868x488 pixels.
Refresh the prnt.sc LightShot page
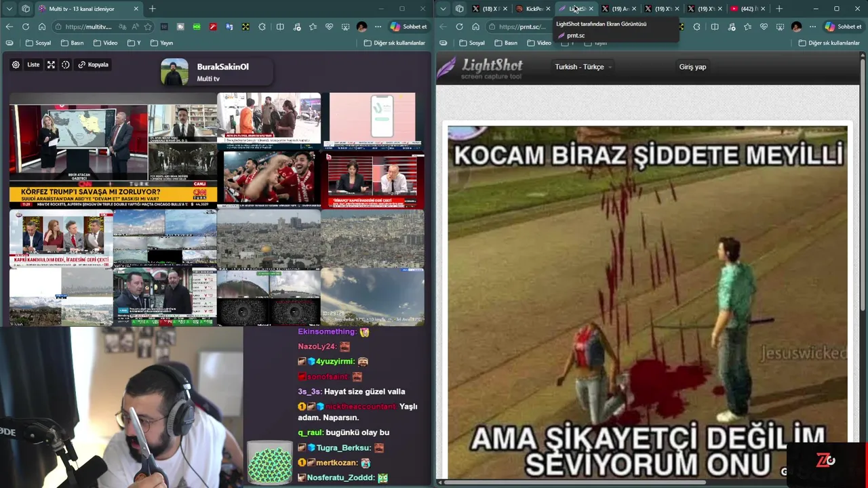click(459, 26)
